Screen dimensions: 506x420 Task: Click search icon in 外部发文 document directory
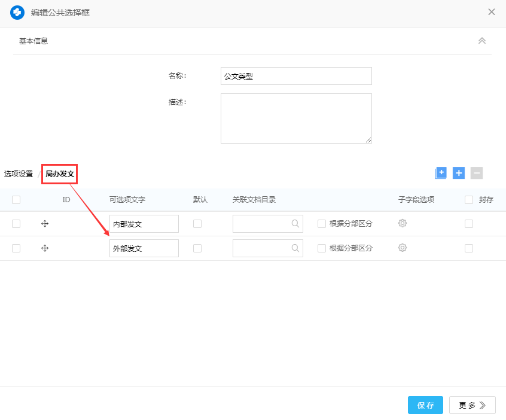(x=295, y=248)
